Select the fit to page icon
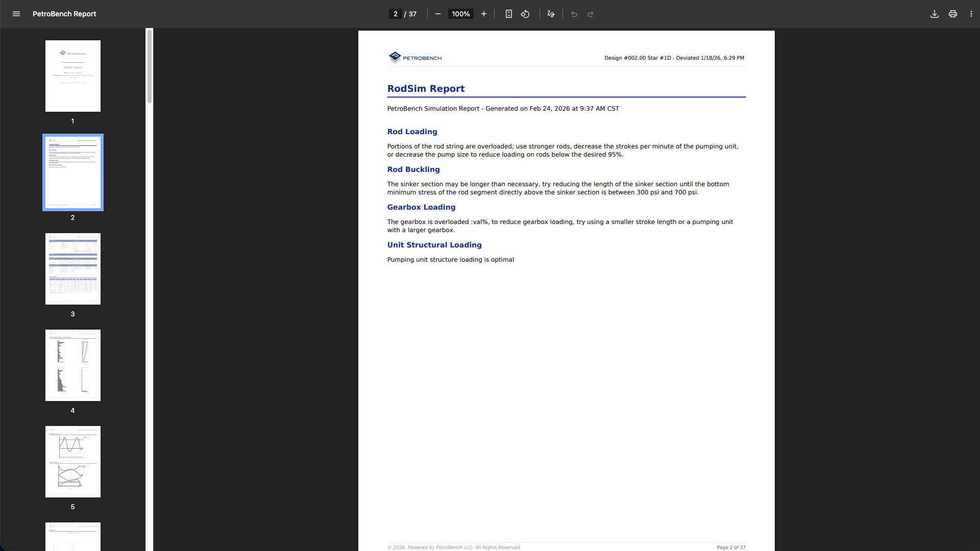This screenshot has width=980, height=551. tap(509, 14)
